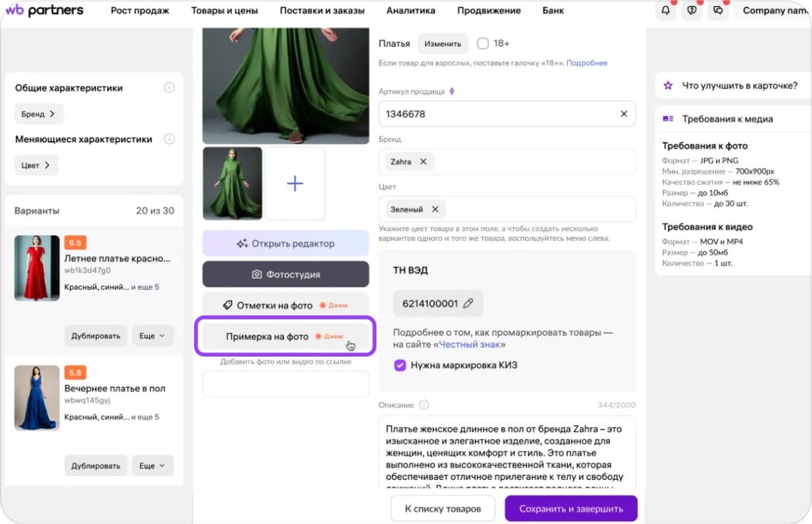
Task: Click info icon beside Общие характеристики
Action: coord(169,88)
